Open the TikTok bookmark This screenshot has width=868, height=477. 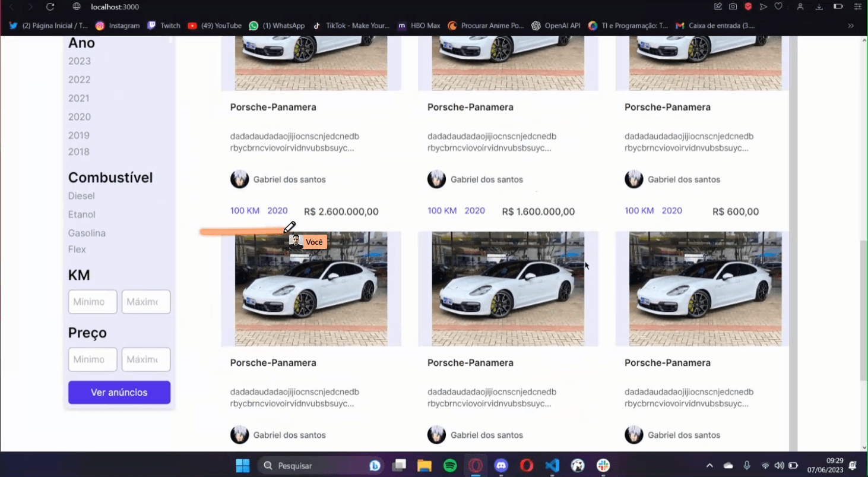[x=351, y=26]
